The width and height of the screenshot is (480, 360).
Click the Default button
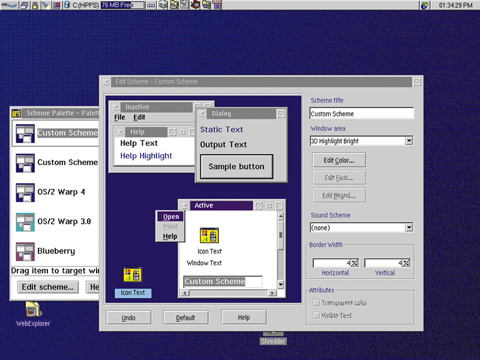tap(186, 317)
